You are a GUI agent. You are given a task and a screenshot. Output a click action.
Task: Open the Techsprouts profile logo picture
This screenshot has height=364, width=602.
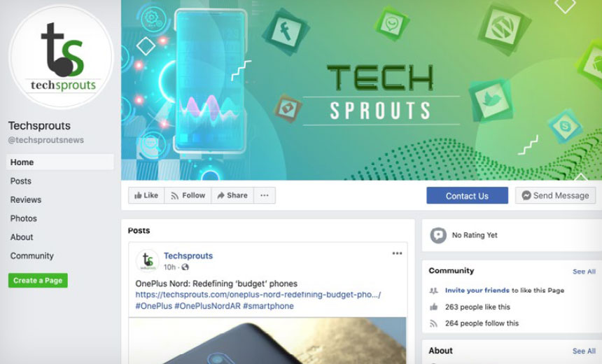tap(61, 57)
